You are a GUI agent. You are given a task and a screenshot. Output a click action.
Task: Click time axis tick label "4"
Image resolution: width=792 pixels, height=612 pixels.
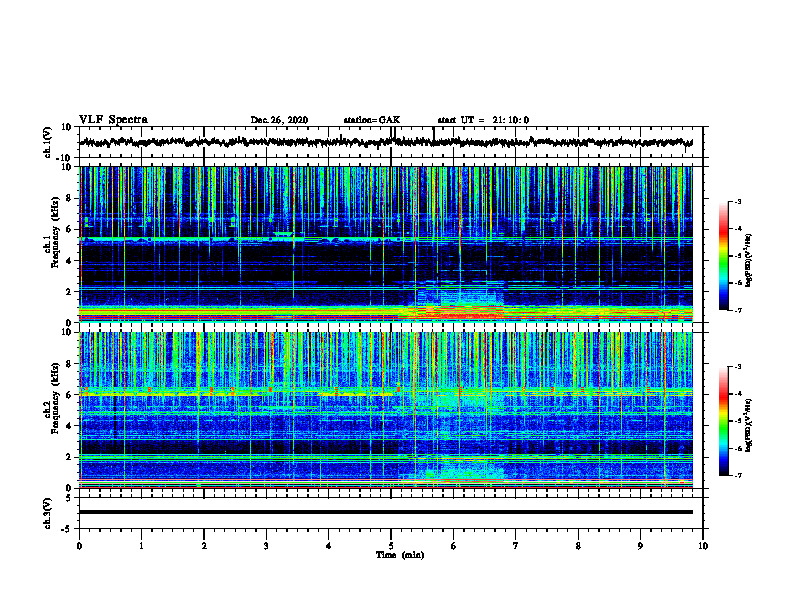point(329,546)
